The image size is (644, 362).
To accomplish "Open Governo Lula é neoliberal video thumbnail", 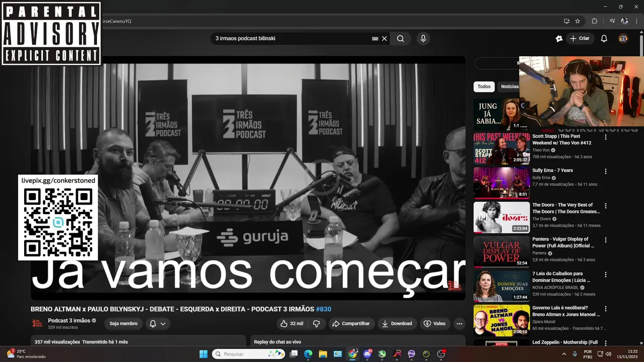I will coord(502,320).
